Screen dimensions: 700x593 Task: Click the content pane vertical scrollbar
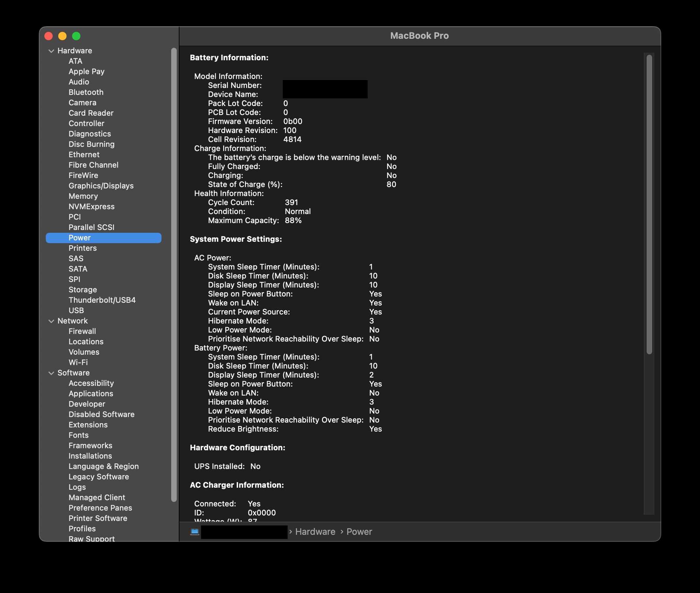tap(649, 204)
